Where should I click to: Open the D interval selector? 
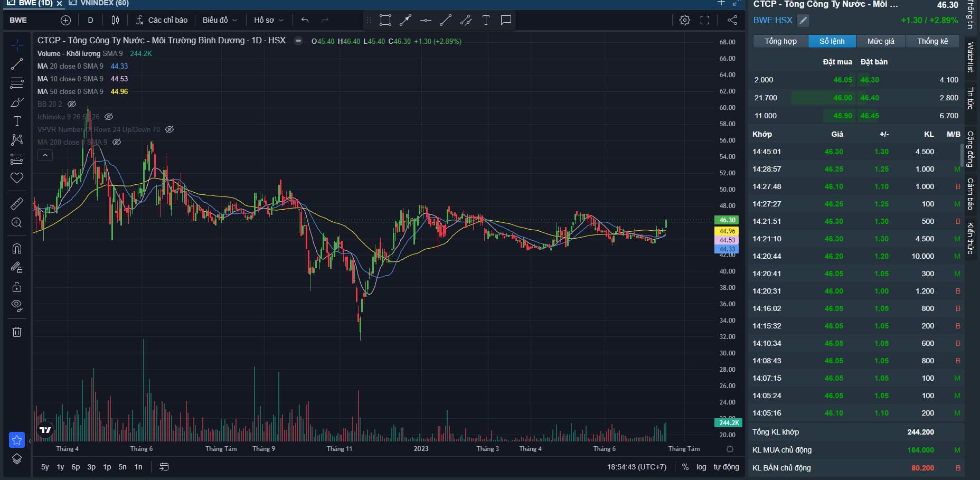(90, 20)
